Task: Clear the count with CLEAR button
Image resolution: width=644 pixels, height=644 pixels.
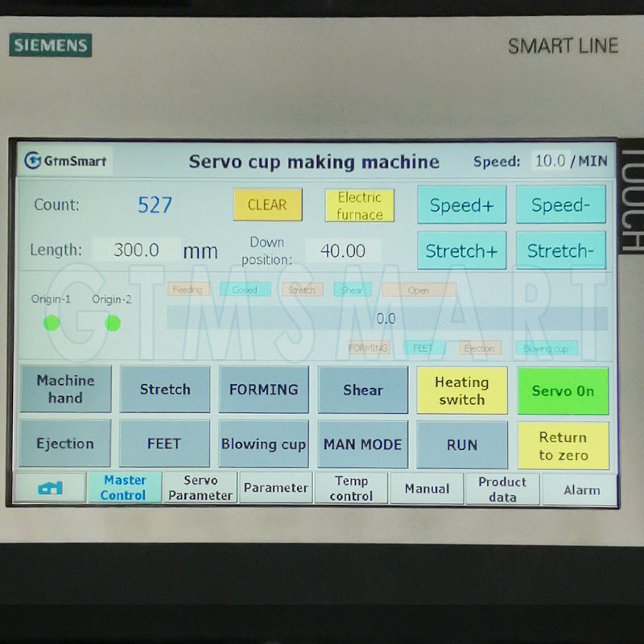Action: click(267, 205)
